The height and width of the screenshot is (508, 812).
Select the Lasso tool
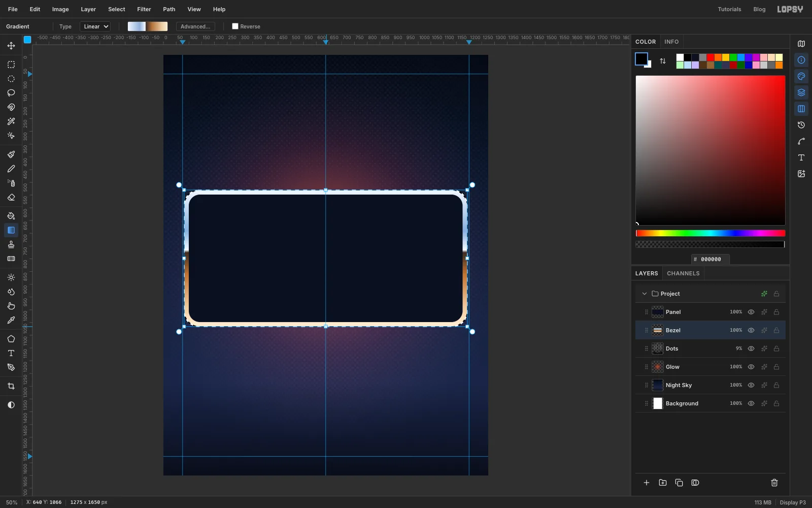coord(11,93)
